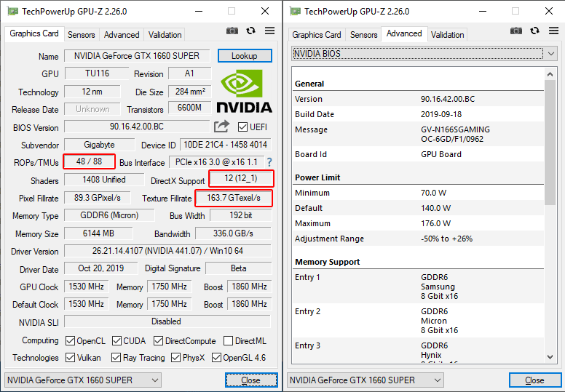Toggle the PhysX checkbox

pos(176,357)
